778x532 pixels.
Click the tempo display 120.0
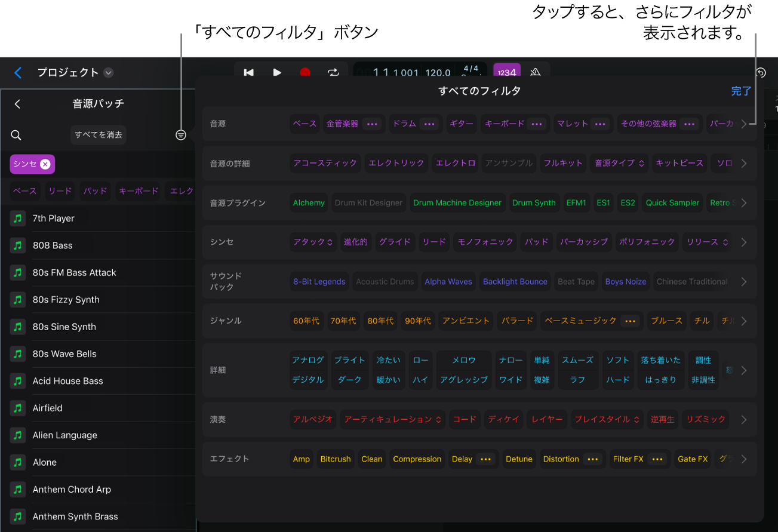(x=438, y=73)
